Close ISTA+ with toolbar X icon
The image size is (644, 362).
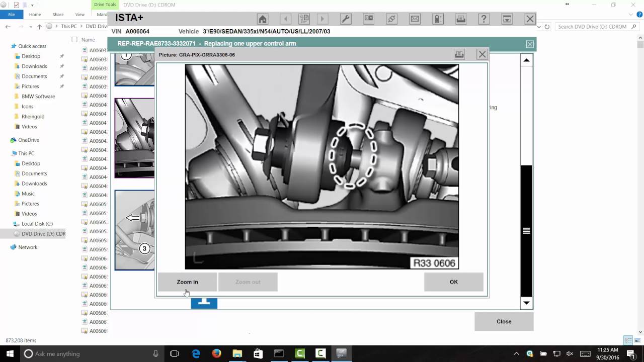530,19
